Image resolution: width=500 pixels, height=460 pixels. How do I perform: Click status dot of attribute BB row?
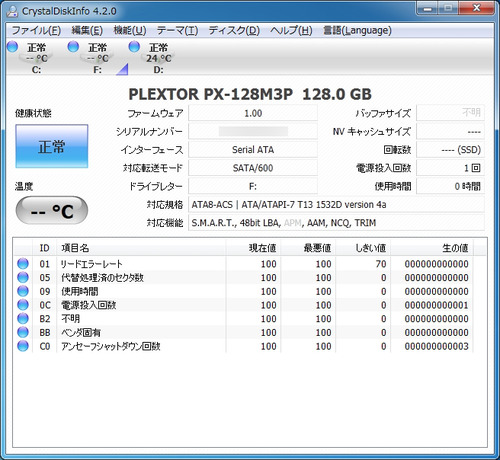tap(23, 332)
